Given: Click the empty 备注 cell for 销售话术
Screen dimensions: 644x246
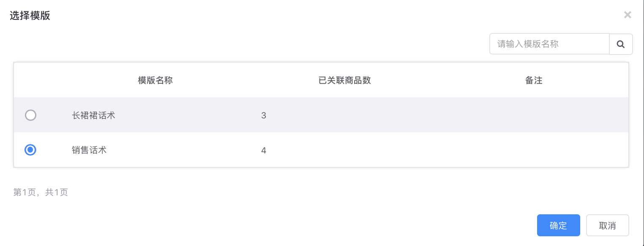Looking at the screenshot, I should click(534, 150).
